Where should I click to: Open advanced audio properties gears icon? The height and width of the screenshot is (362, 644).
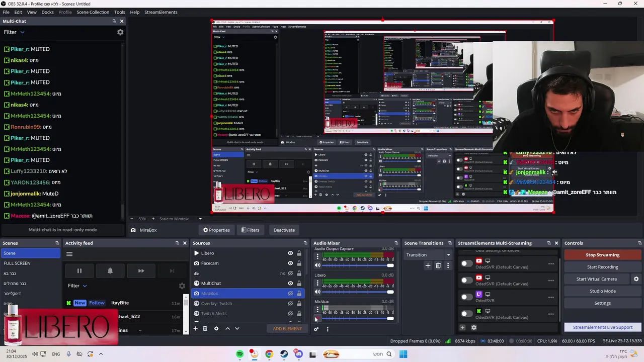(x=316, y=329)
